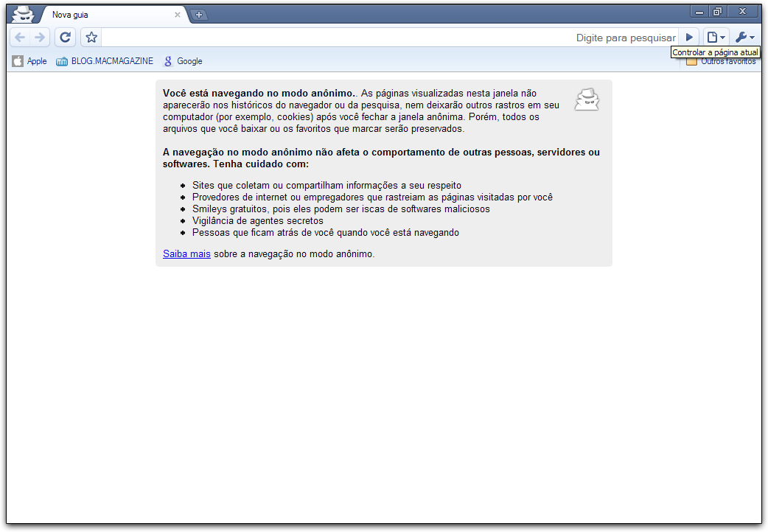
Task: Click bullet 'Sites que coletam ou compartilham informações'
Action: click(327, 186)
